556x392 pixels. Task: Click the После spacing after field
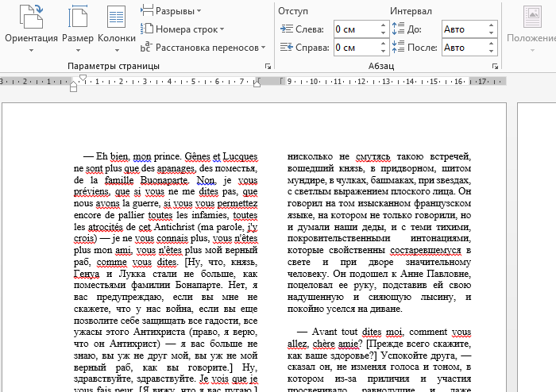(x=465, y=48)
